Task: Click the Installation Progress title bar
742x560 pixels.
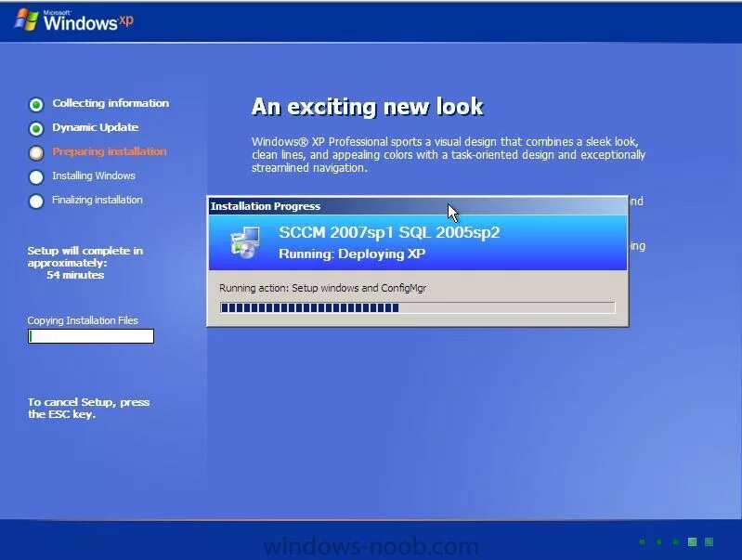Action: tap(418, 206)
